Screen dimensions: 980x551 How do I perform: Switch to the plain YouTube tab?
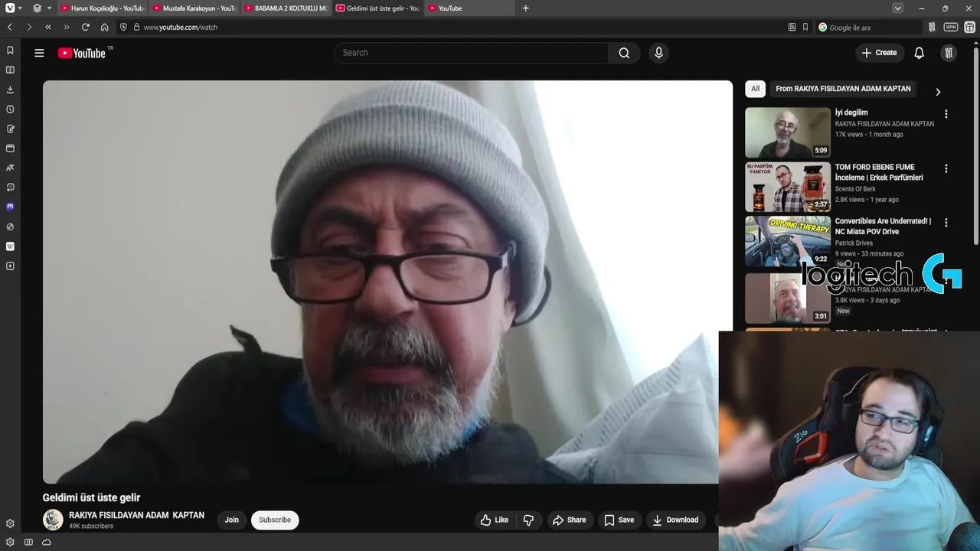469,8
